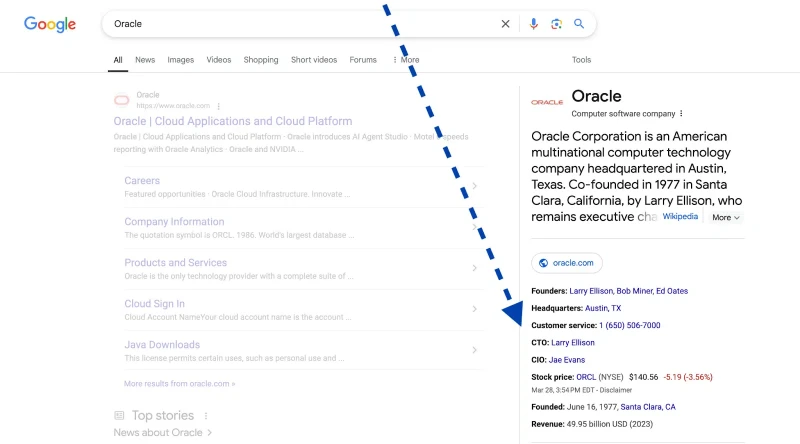The image size is (800, 444).
Task: Open founder Ed Oates link
Action: tap(672, 291)
